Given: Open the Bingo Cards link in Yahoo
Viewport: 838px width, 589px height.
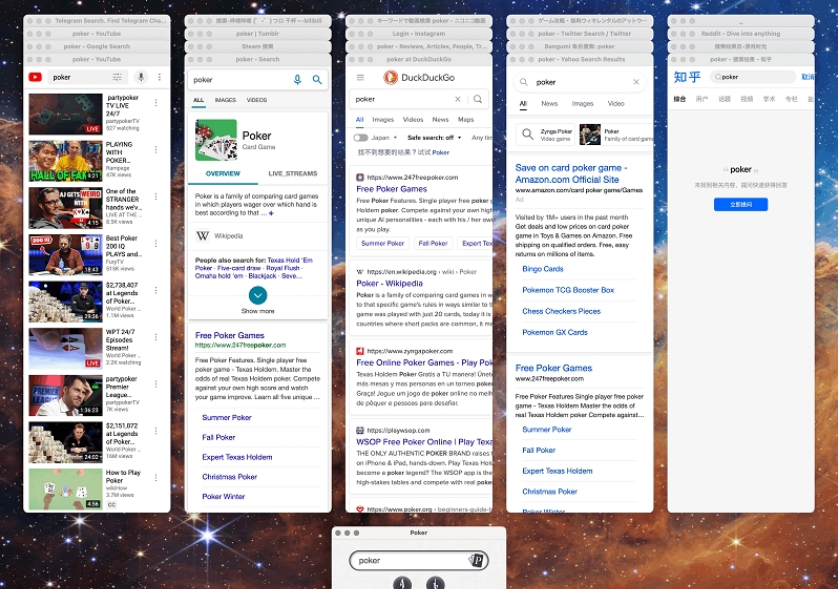Looking at the screenshot, I should point(542,269).
